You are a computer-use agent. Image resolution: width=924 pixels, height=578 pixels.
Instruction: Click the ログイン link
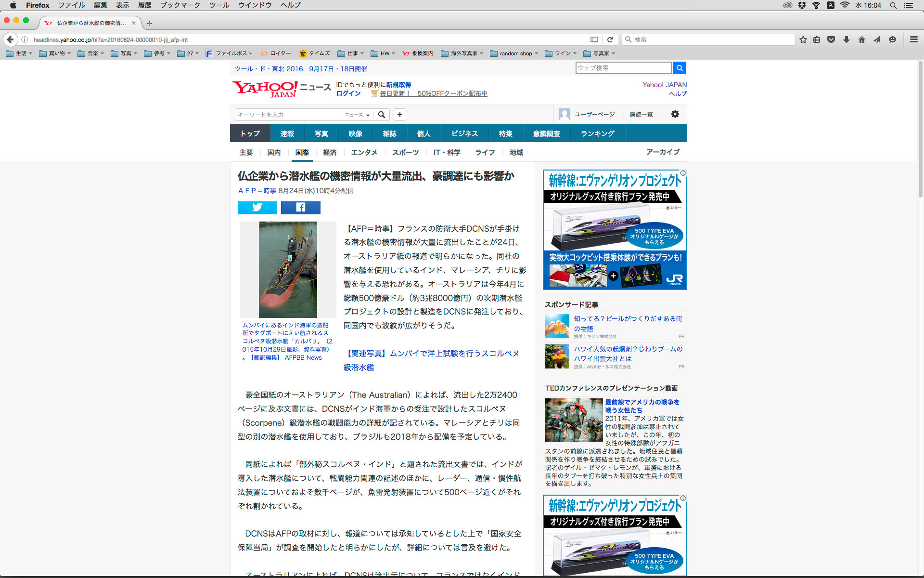348,93
